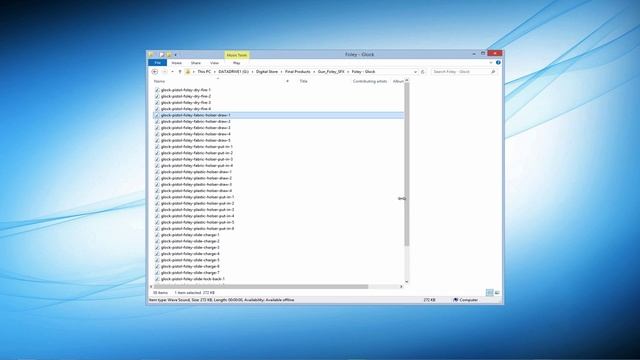
Task: Click the vertical scrollbar down arrow
Action: pyautogui.click(x=407, y=282)
